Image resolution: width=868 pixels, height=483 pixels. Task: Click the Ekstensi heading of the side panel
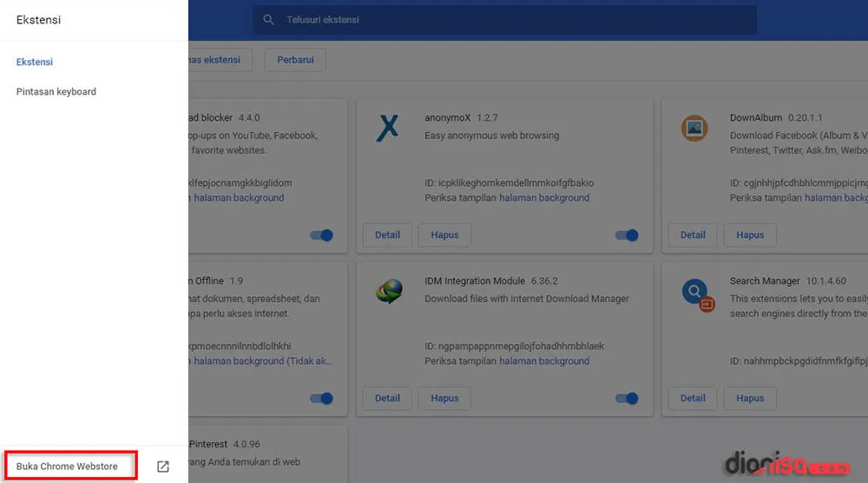39,20
